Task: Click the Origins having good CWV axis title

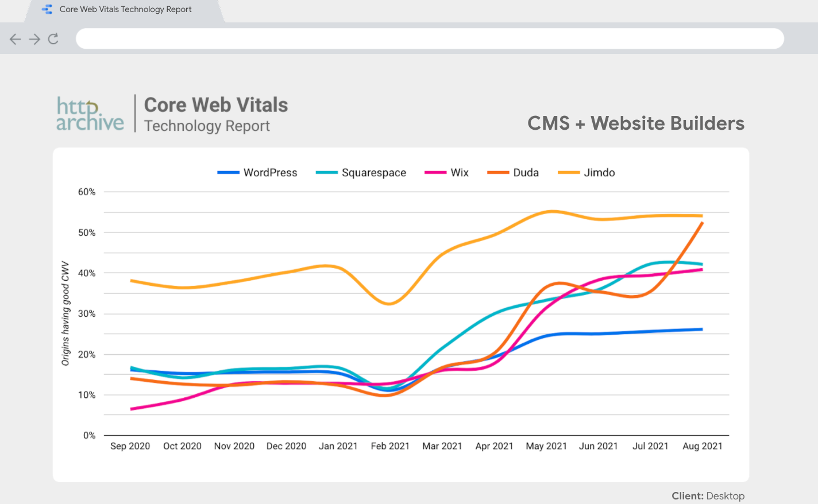Action: coord(65,313)
